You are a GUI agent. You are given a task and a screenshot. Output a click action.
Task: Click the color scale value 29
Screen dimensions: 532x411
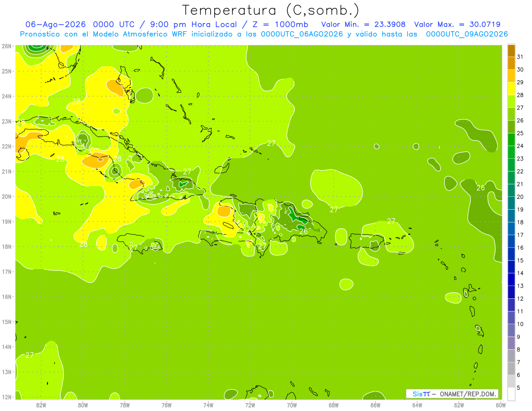[x=520, y=82]
